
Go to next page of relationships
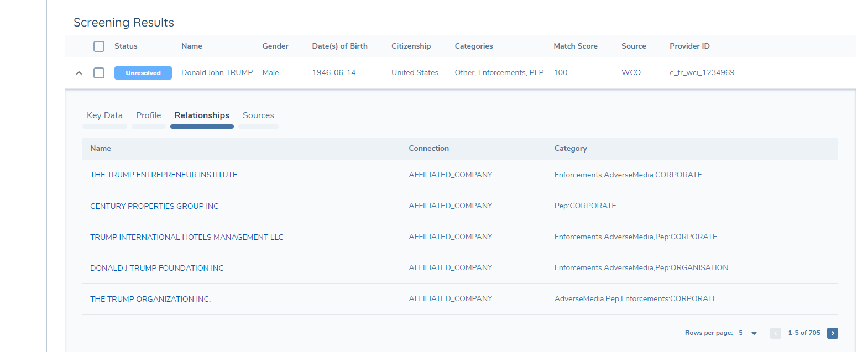[832, 333]
